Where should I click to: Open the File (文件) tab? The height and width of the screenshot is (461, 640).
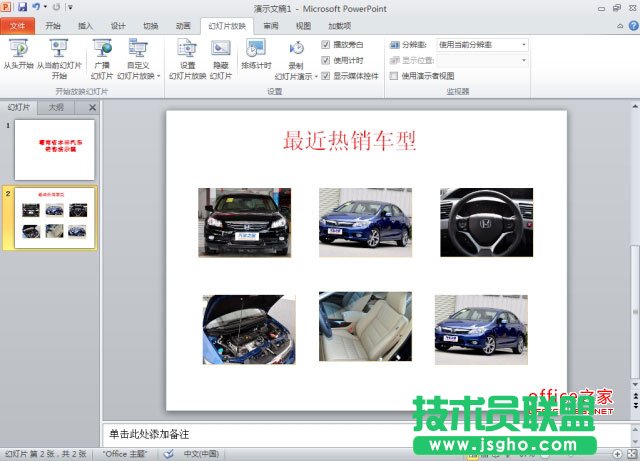17,26
